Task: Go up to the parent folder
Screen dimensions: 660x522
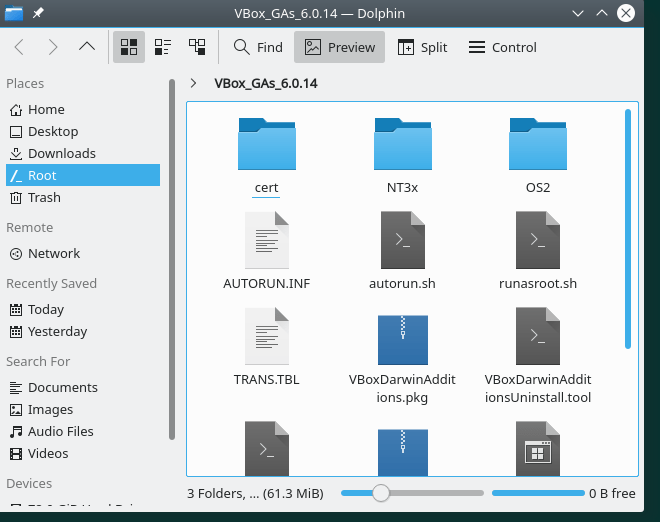Action: 87,47
